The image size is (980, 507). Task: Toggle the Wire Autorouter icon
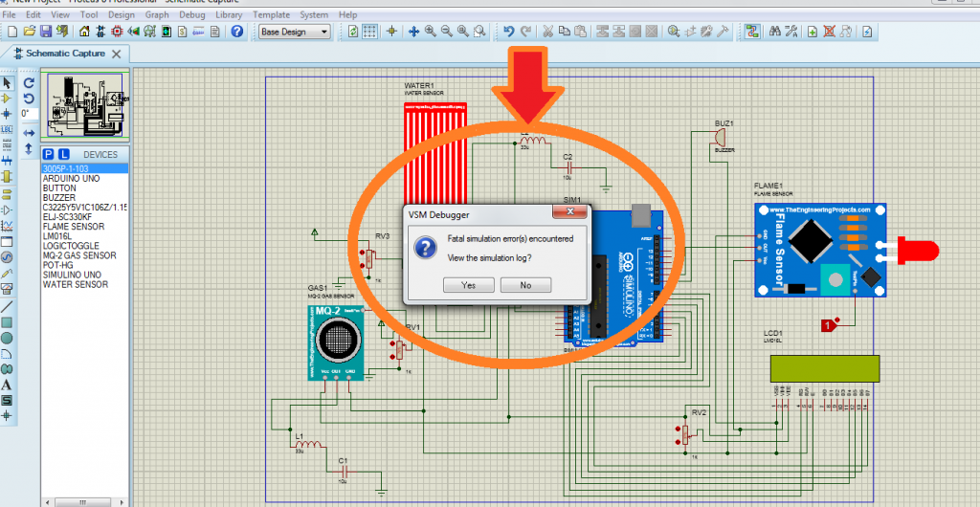coord(752,32)
